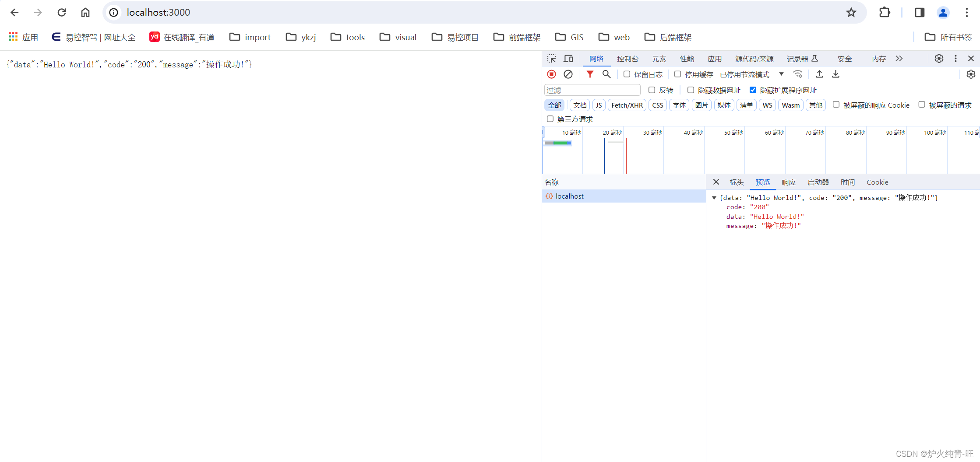
Task: View site information icon in address bar
Action: [x=114, y=12]
